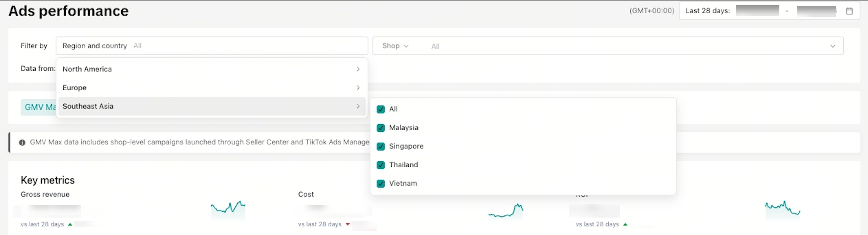Click the Gross revenue sparkline chart

point(228,210)
